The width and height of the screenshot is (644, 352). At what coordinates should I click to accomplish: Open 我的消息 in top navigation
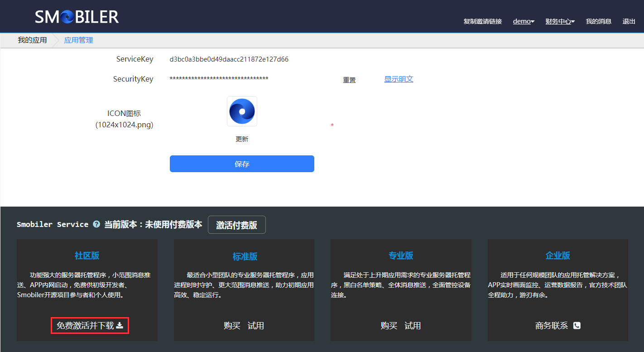click(x=598, y=21)
